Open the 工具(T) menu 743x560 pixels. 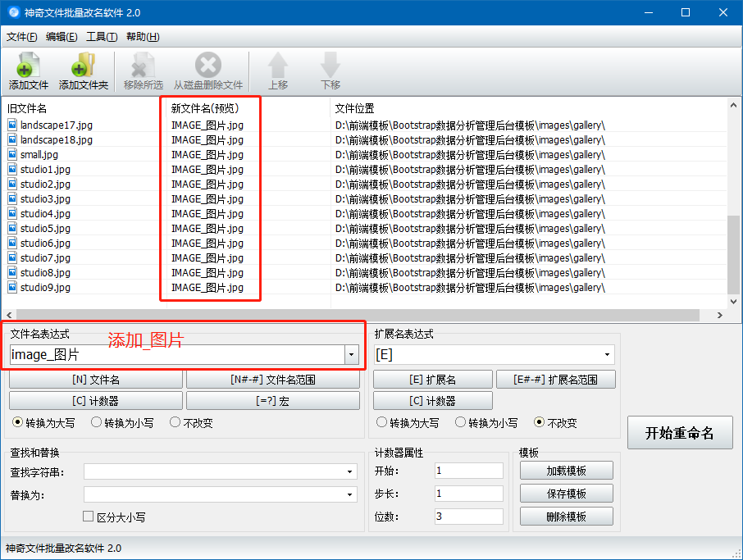(x=103, y=36)
